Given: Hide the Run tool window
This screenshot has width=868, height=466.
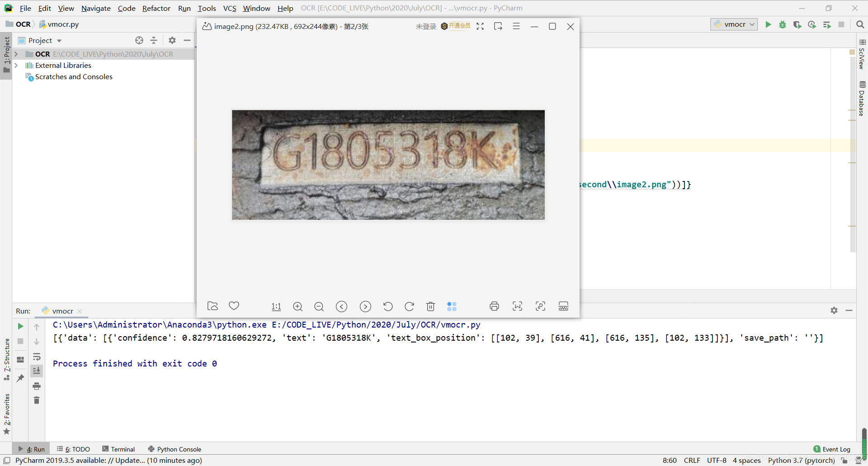Looking at the screenshot, I should click(x=849, y=310).
